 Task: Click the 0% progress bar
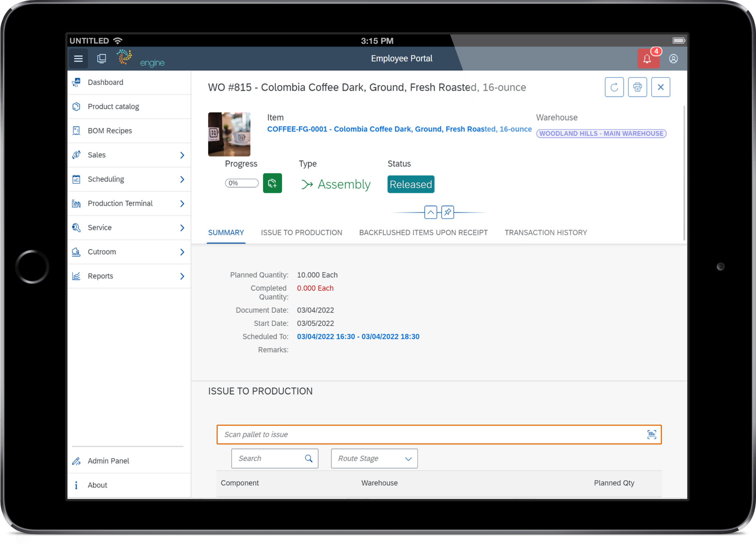tap(241, 183)
